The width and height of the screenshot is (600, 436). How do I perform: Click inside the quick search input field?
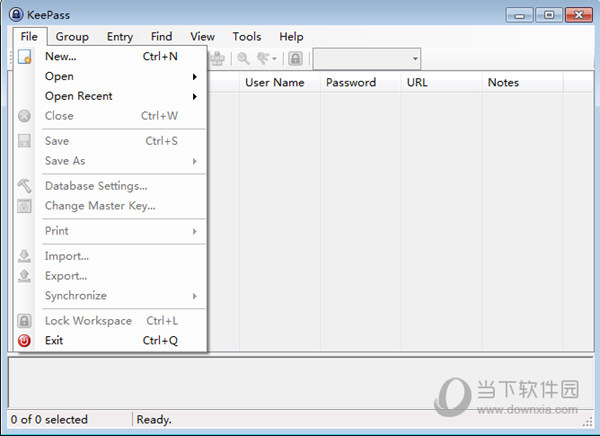(x=362, y=59)
